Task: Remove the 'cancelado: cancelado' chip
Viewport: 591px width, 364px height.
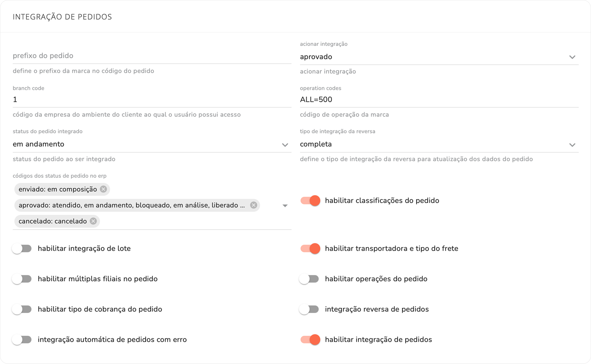Action: (93, 221)
